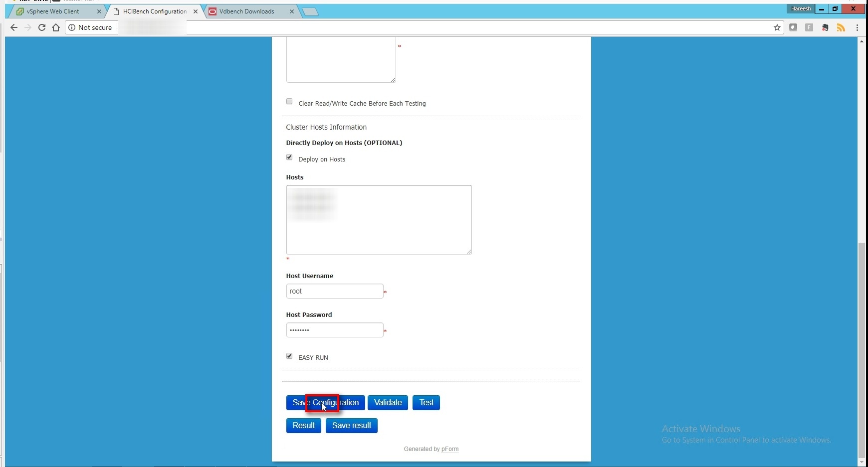Enable Clear Read/Write Cache Before Each Testing
This screenshot has height=467, width=868.
point(289,102)
